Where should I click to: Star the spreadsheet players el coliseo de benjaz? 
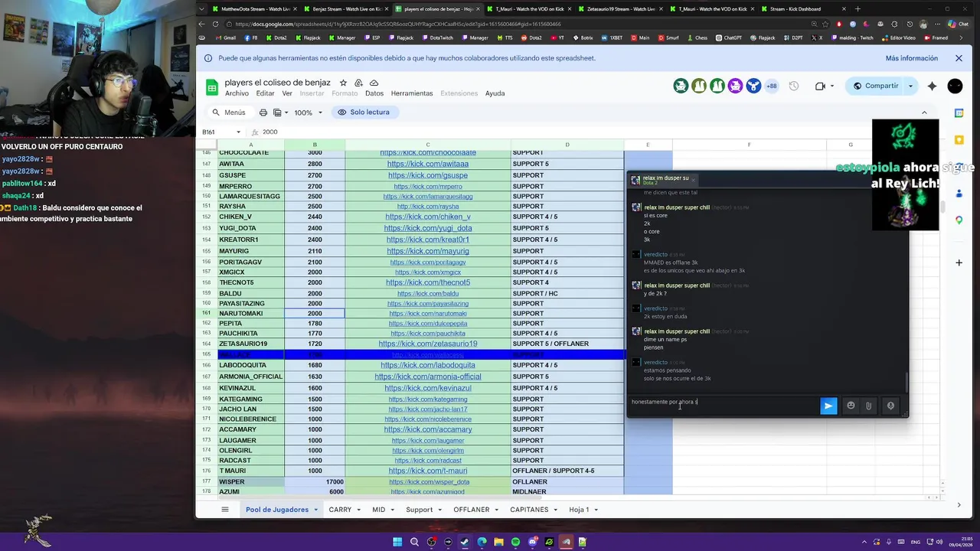tap(343, 83)
